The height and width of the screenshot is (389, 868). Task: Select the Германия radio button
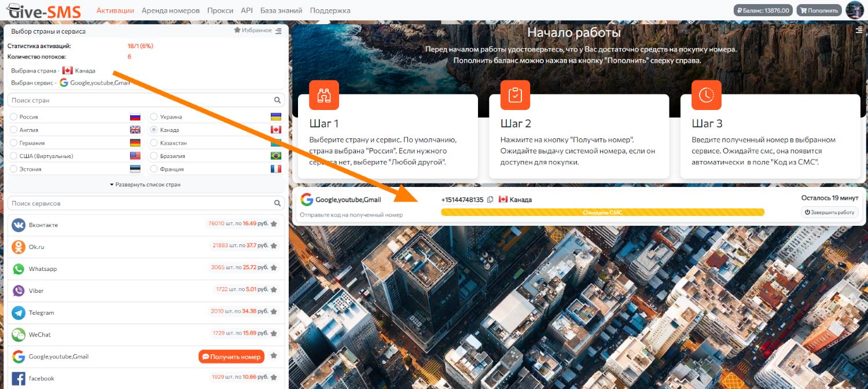[13, 143]
